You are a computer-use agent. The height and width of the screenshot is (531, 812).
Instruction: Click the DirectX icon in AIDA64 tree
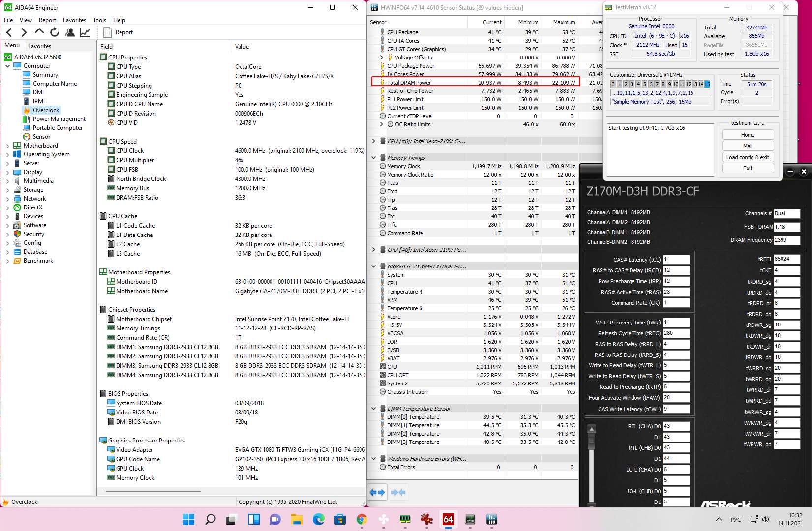click(x=17, y=207)
